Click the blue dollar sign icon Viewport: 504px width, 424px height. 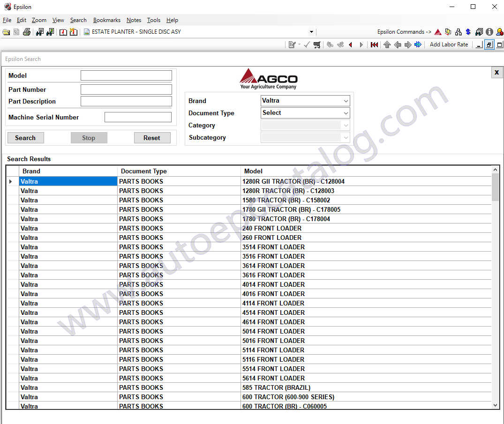pyautogui.click(x=468, y=32)
